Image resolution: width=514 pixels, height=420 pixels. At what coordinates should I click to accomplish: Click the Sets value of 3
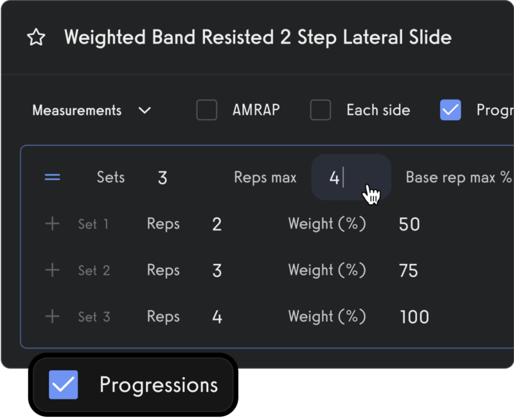[x=163, y=177]
